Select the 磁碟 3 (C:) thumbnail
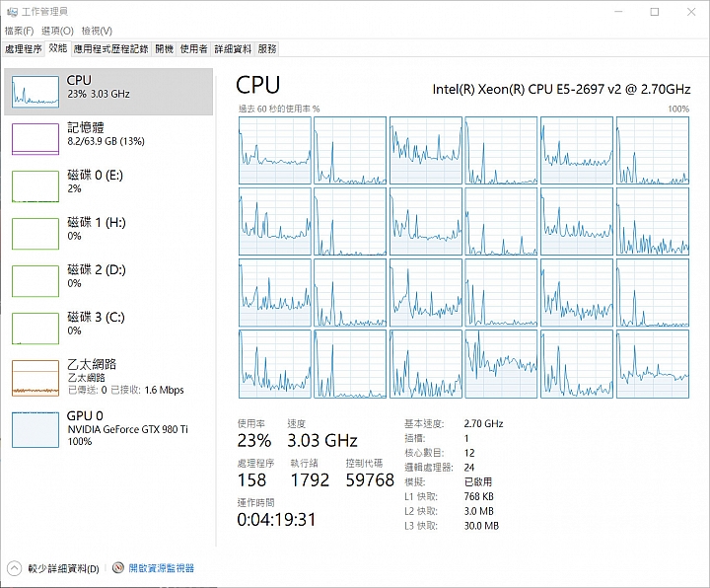 tap(35, 328)
